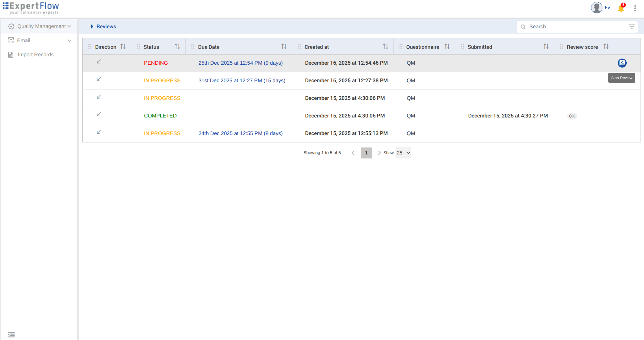Open the Show 25 page size dropdown
This screenshot has height=340, width=644.
[403, 153]
